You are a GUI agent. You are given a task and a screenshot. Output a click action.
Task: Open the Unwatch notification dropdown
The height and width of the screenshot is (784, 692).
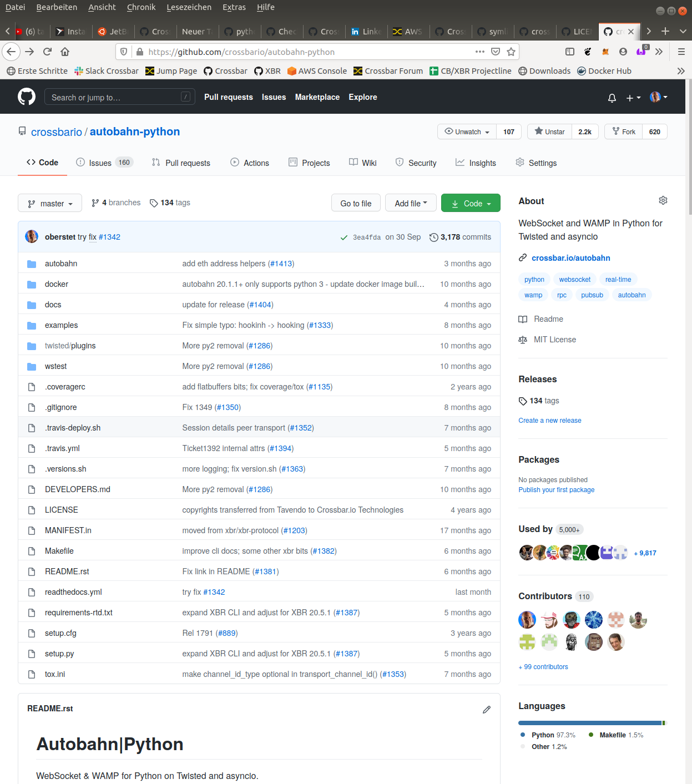pos(466,131)
